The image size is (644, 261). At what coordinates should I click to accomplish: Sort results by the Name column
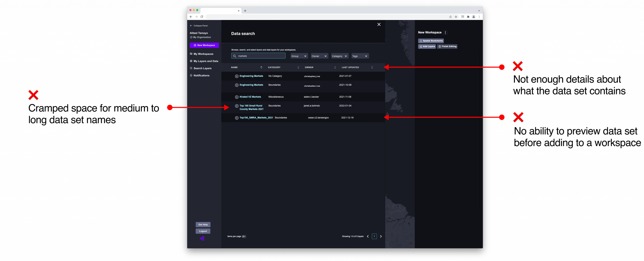(261, 68)
